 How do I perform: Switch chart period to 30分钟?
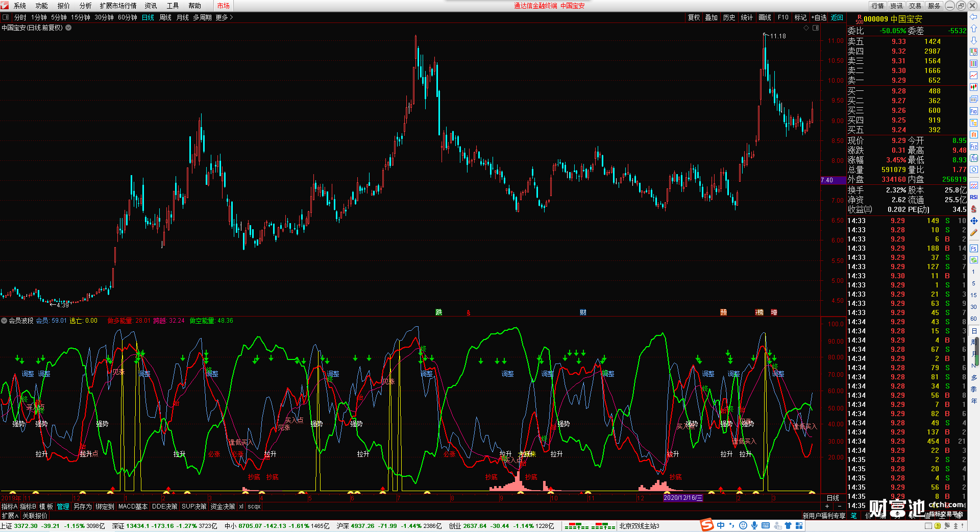coord(104,17)
